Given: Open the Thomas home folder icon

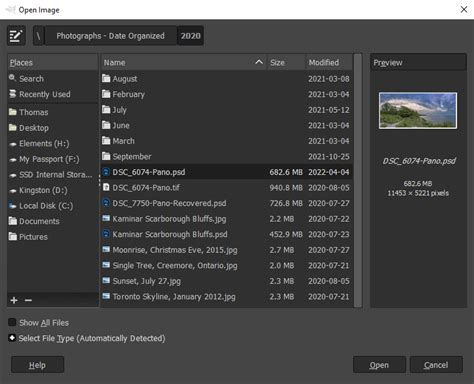Looking at the screenshot, I should 13,112.
